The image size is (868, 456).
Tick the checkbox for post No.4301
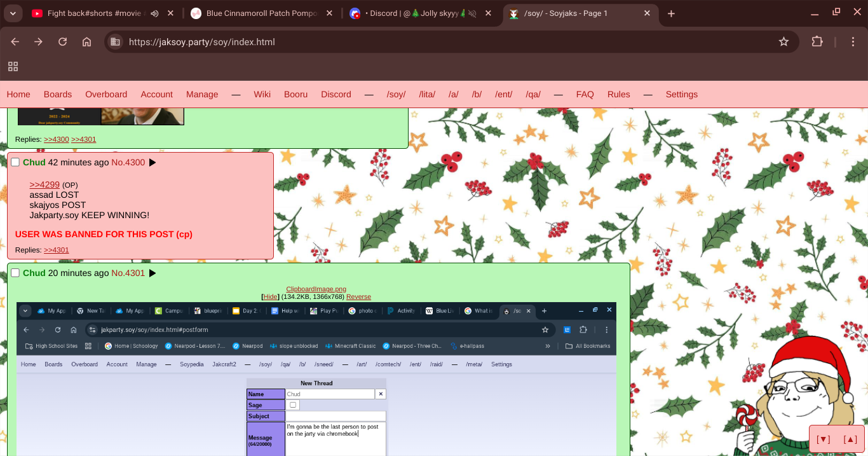click(15, 273)
